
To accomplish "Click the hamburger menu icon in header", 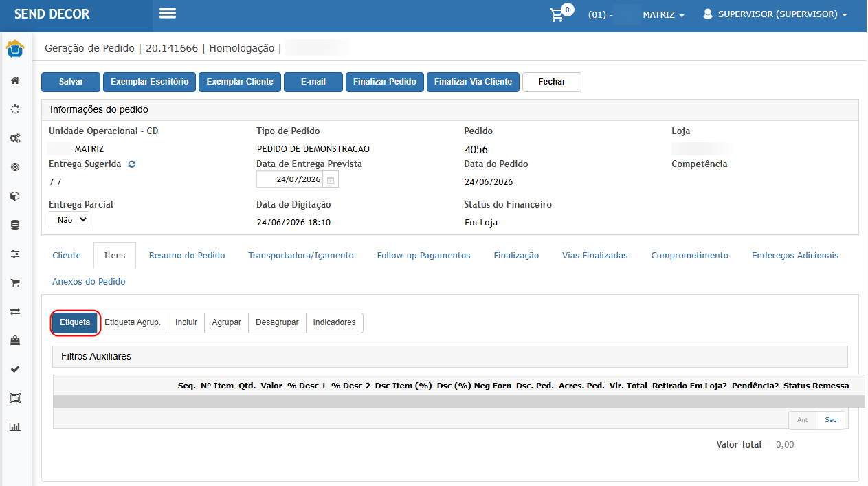I will pos(168,13).
